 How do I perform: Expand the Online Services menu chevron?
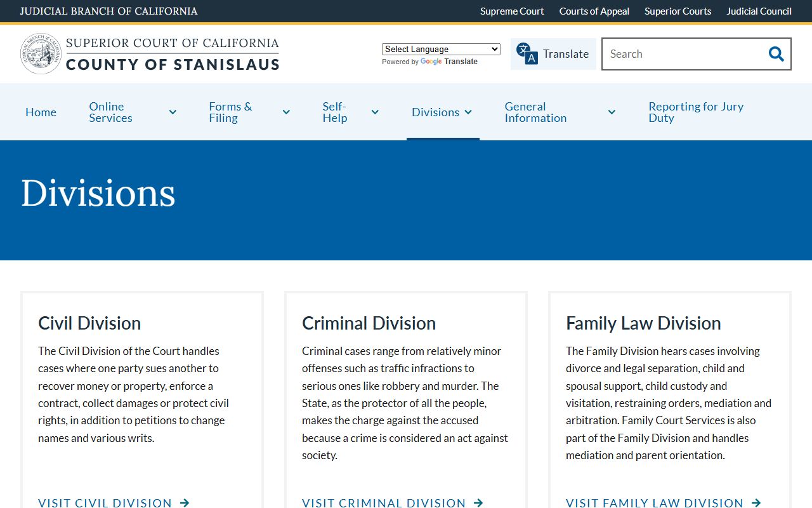tap(173, 112)
